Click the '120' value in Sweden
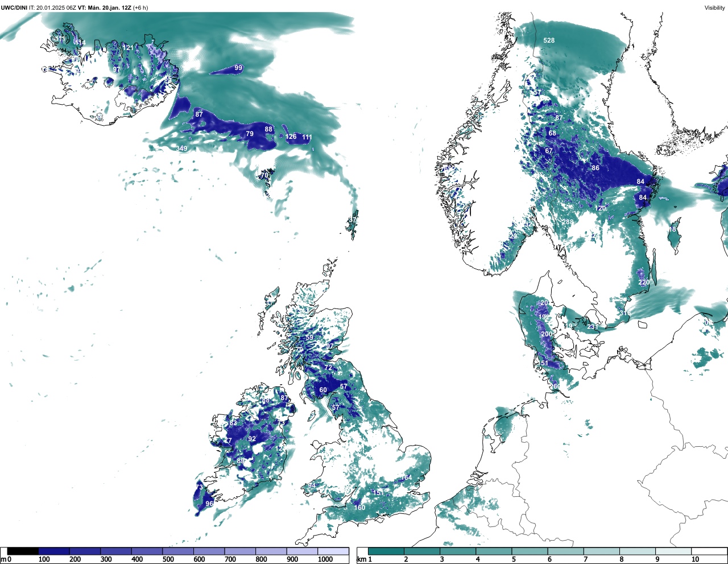Screen dimensions: 728x564 coord(601,208)
